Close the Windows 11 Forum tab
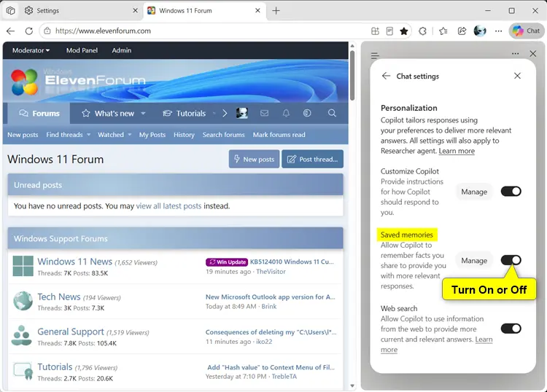The height and width of the screenshot is (392, 547). click(257, 11)
